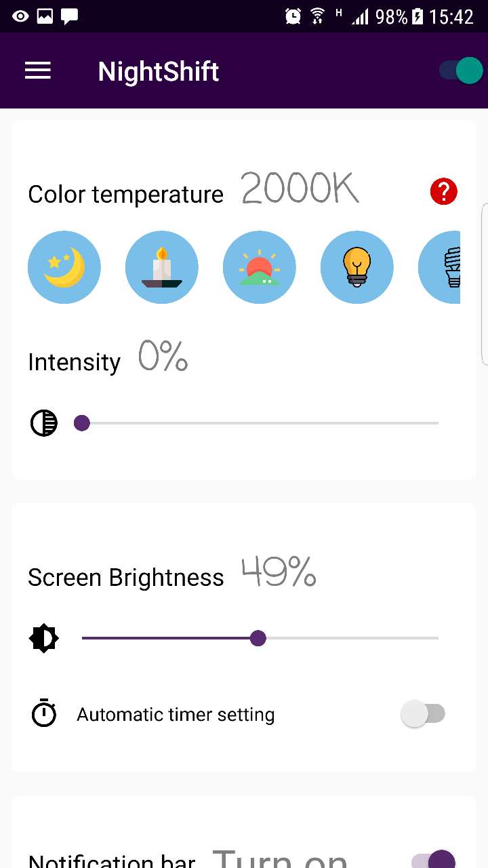Open the hamburger navigation menu
This screenshot has height=868, width=488.
(x=38, y=71)
